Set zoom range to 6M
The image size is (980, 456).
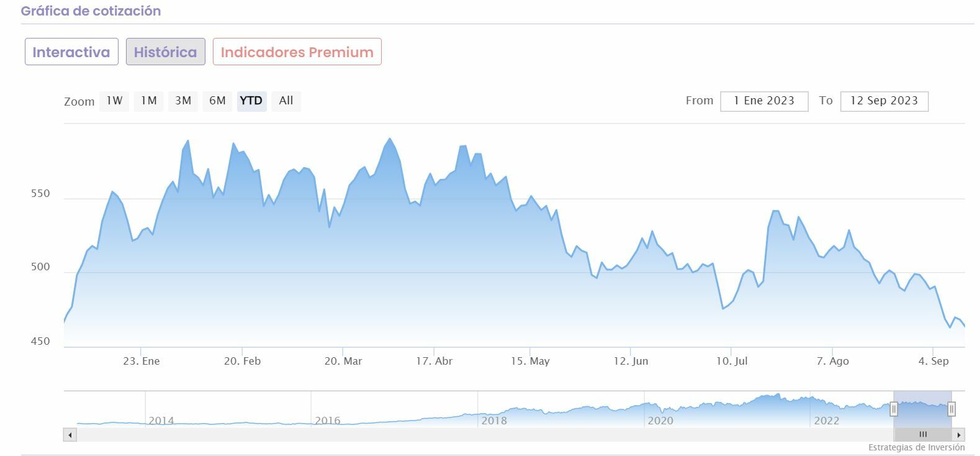click(217, 101)
